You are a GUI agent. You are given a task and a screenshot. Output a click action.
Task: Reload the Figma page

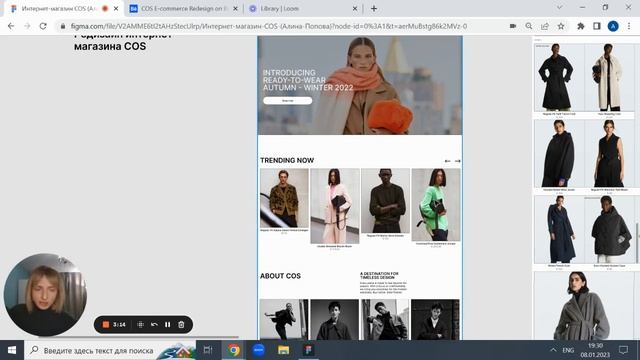43,26
